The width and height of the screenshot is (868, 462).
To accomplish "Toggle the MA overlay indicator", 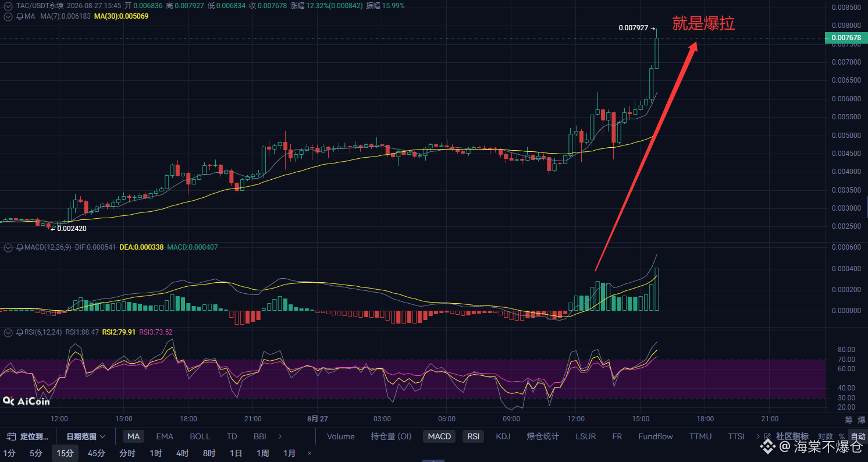I will pos(134,436).
